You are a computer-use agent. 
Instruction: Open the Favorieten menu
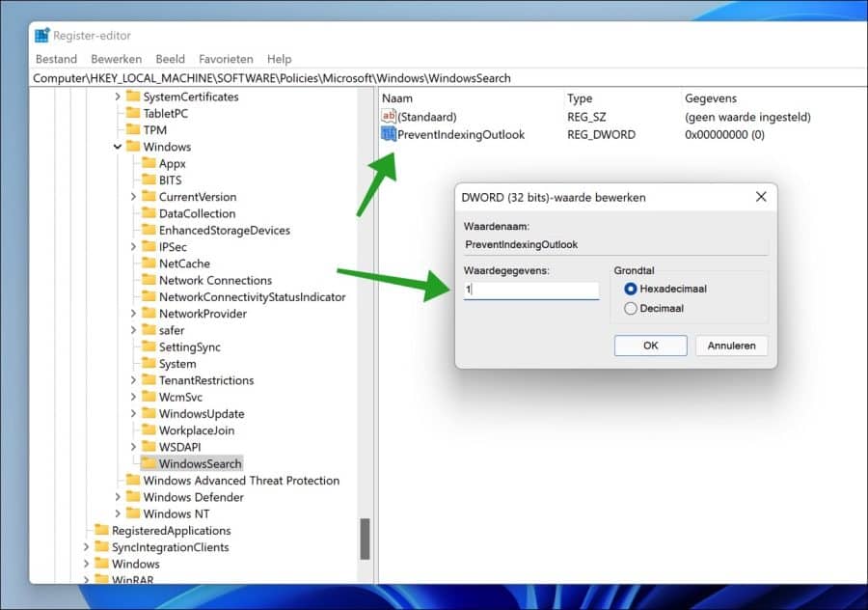pos(226,59)
